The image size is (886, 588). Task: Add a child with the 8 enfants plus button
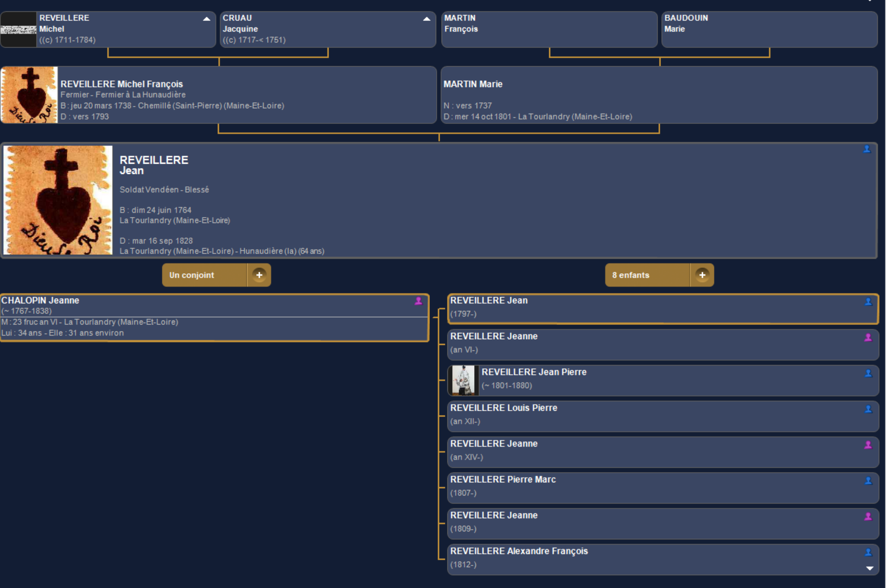[702, 275]
